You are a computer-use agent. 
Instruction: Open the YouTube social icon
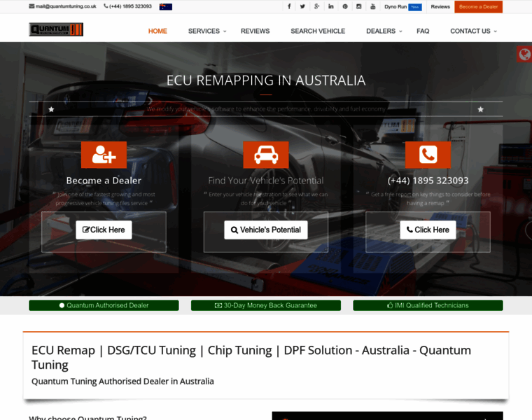click(x=373, y=6)
